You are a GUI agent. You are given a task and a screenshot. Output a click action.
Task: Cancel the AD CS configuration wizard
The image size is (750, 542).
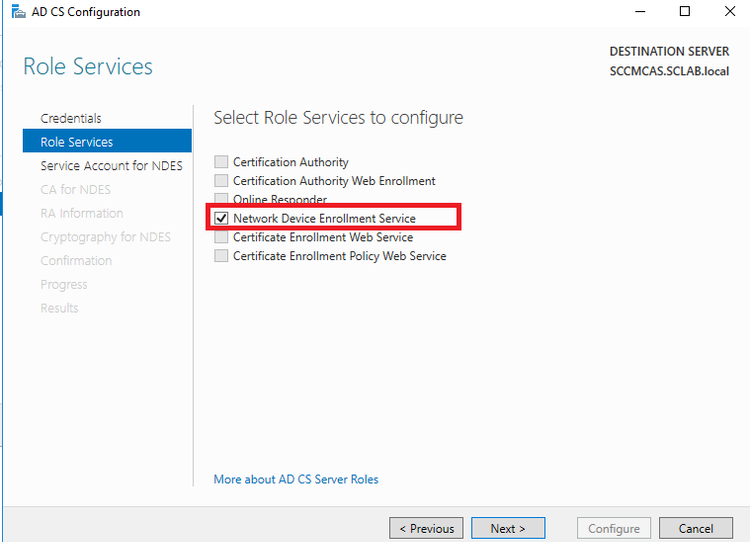(696, 528)
